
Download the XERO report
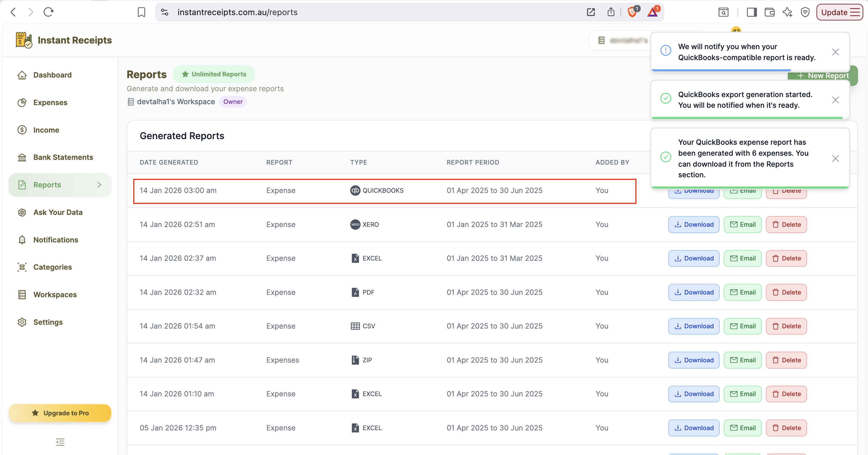coord(694,224)
